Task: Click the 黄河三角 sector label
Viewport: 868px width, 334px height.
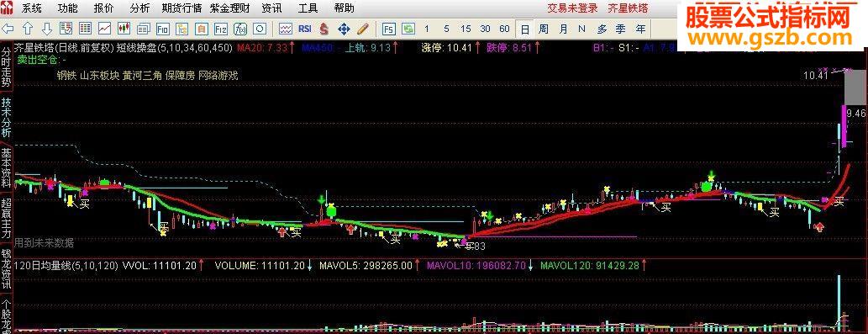Action: (142, 76)
